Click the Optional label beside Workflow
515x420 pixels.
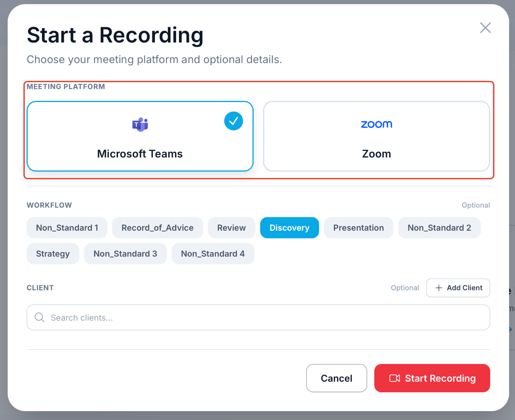coord(476,205)
